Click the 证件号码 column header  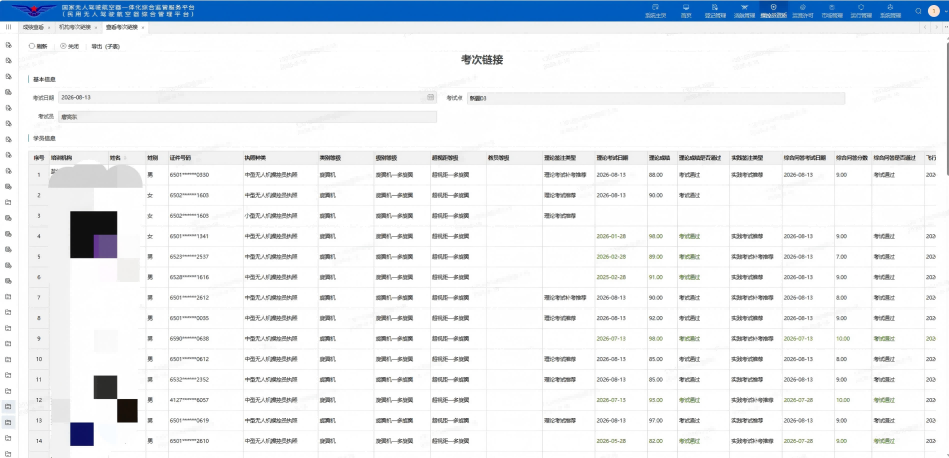tap(180, 157)
